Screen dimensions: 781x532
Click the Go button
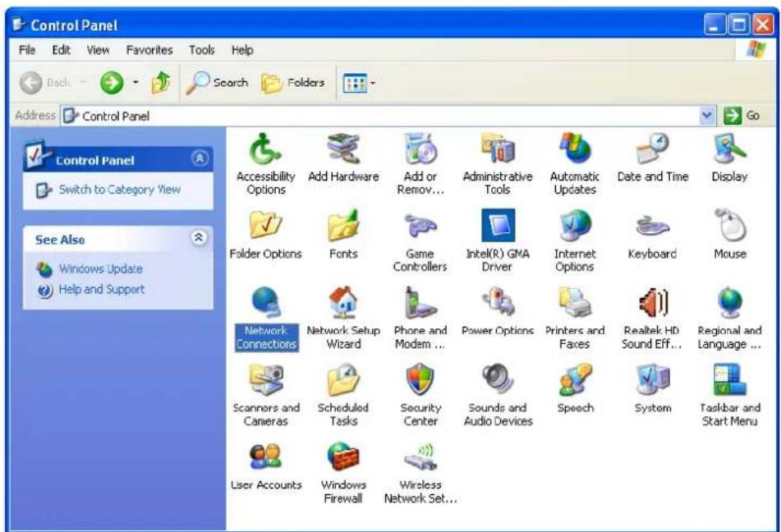click(742, 116)
